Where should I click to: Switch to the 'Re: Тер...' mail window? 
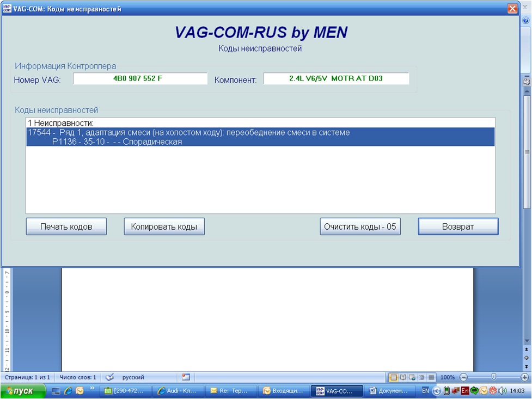pyautogui.click(x=230, y=391)
